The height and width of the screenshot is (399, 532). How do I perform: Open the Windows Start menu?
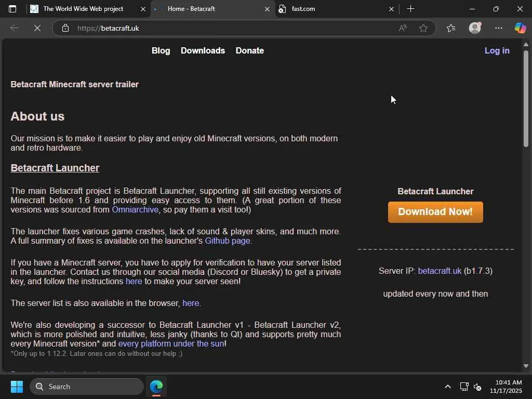click(17, 387)
